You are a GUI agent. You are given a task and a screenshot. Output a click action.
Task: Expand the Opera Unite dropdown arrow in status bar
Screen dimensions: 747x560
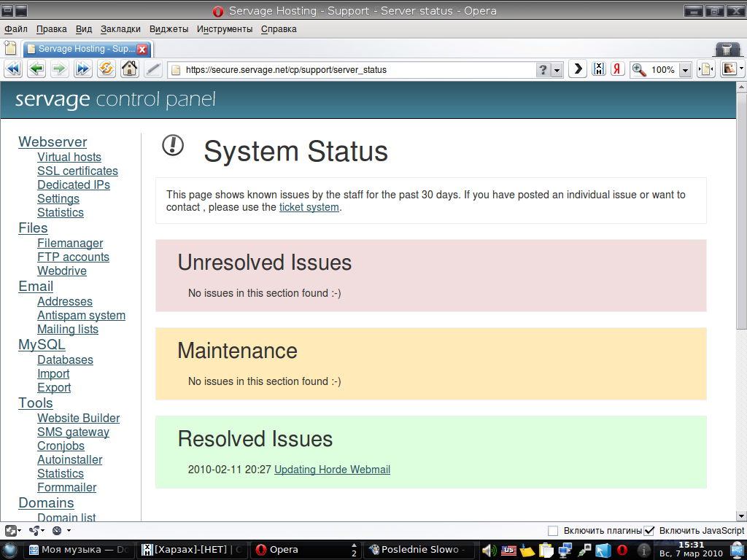click(69, 531)
